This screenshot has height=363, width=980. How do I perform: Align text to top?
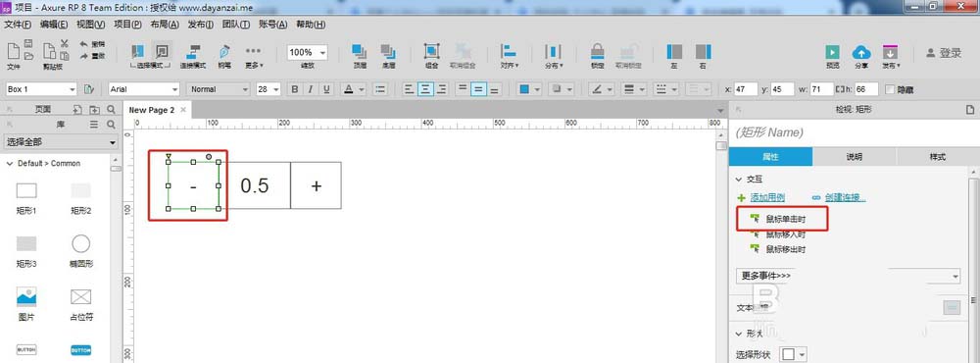pos(463,89)
